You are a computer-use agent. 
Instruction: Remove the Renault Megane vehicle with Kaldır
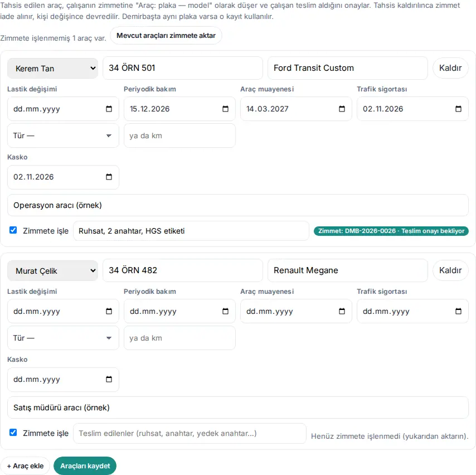click(450, 270)
